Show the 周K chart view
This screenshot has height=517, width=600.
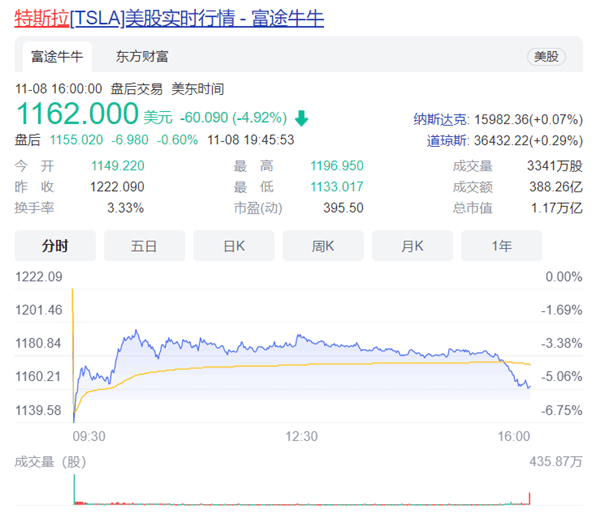coord(323,246)
